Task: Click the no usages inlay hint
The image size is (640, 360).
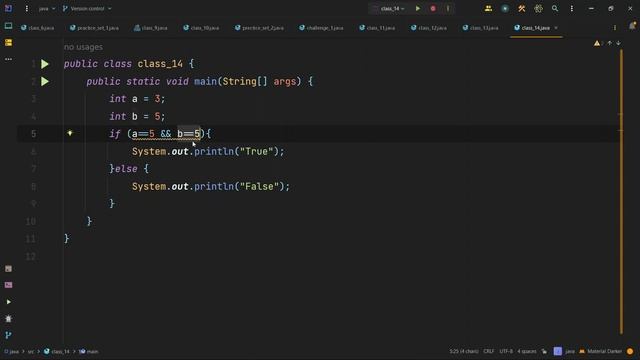Action: [83, 47]
